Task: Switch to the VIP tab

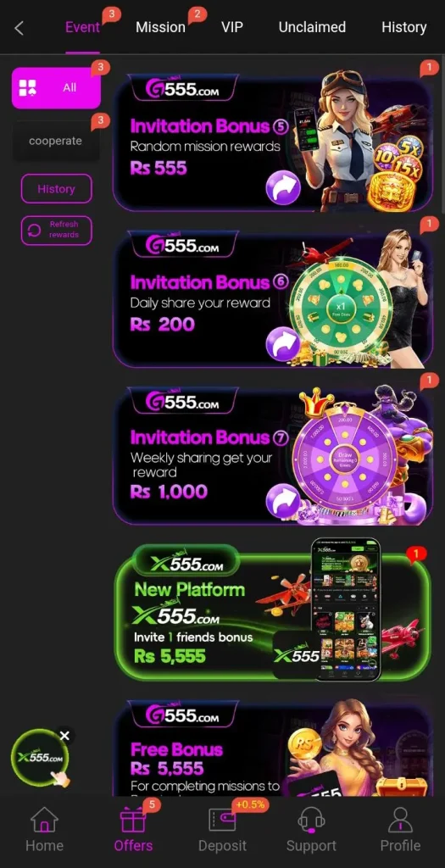Action: point(232,27)
